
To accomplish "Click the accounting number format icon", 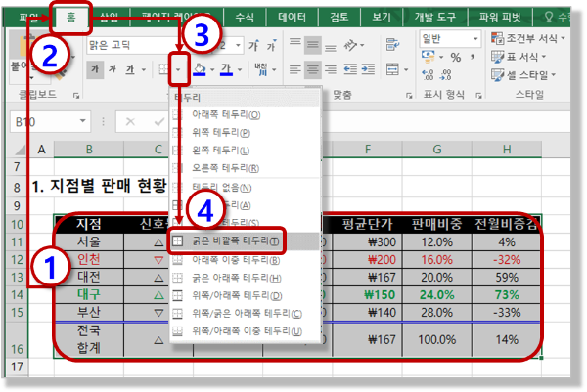I will click(x=428, y=57).
